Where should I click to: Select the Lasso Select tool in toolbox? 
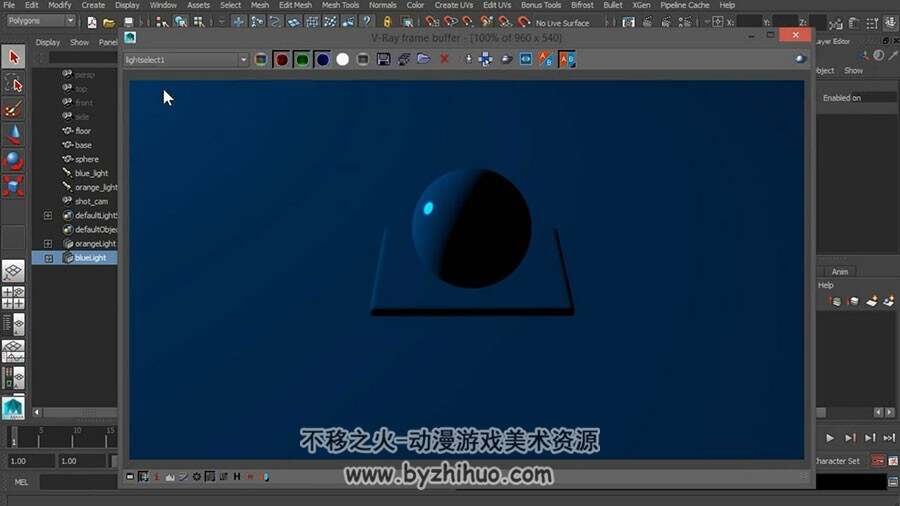(13, 84)
